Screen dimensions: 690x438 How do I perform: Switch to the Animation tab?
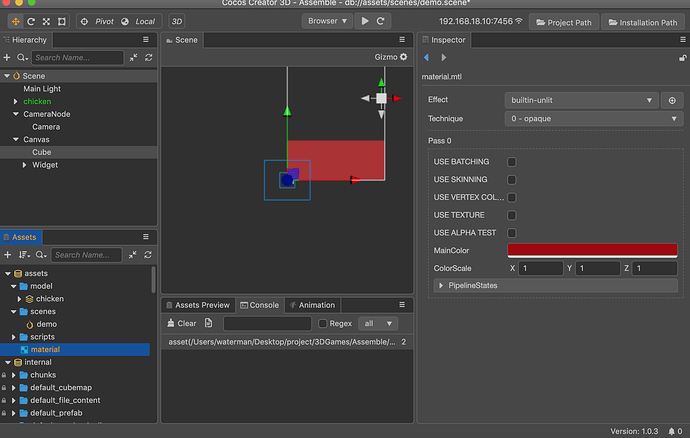click(x=312, y=305)
